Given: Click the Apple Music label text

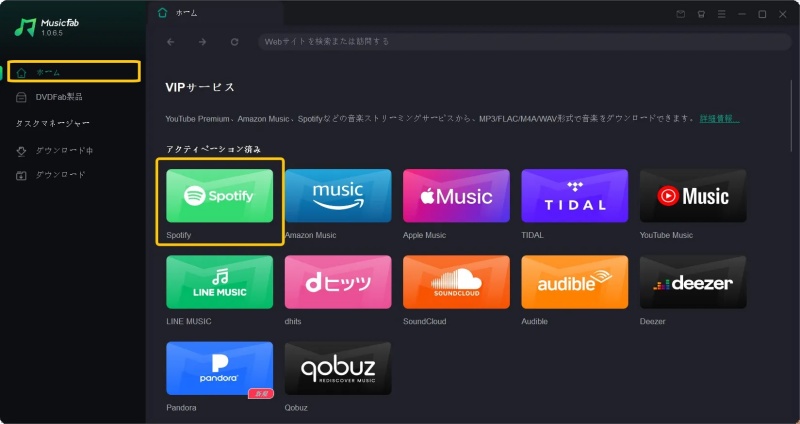Looking at the screenshot, I should click(x=424, y=235).
